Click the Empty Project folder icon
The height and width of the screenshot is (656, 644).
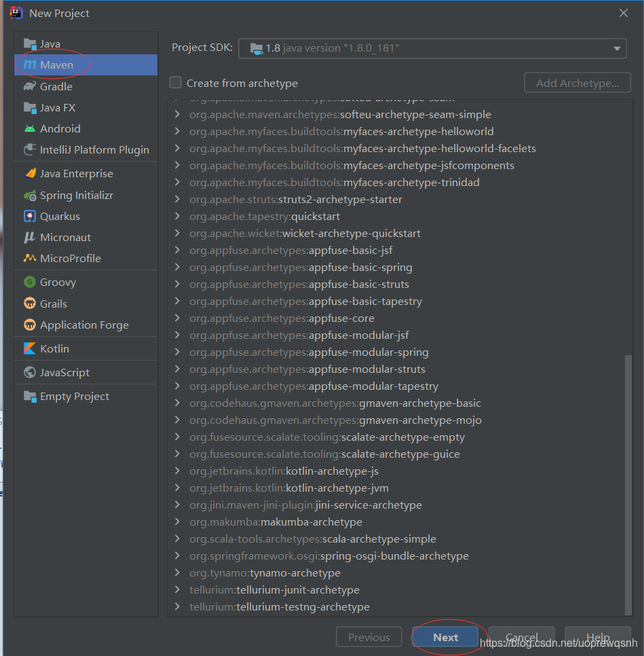pyautogui.click(x=30, y=396)
